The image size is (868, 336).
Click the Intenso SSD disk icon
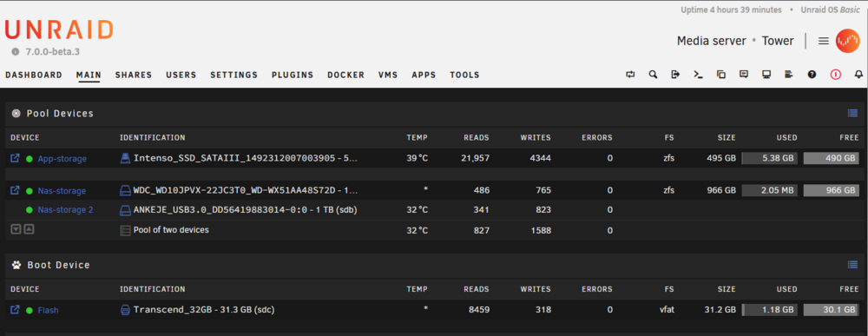[x=125, y=158]
